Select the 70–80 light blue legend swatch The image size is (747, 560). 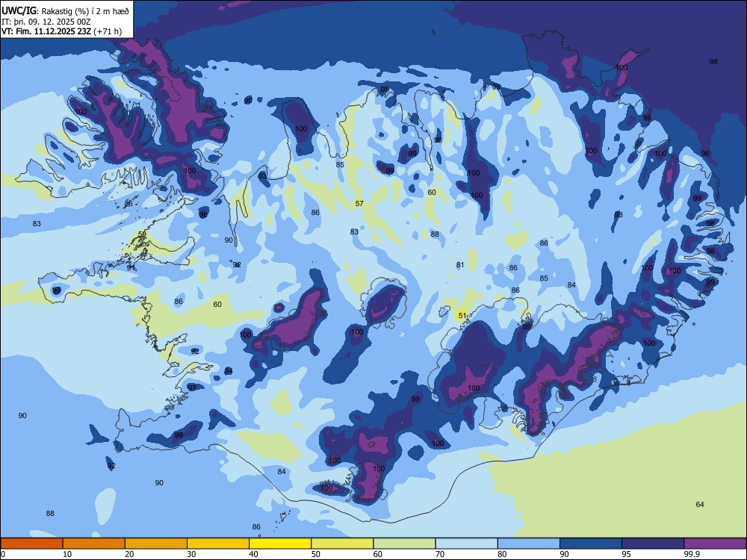466,544
